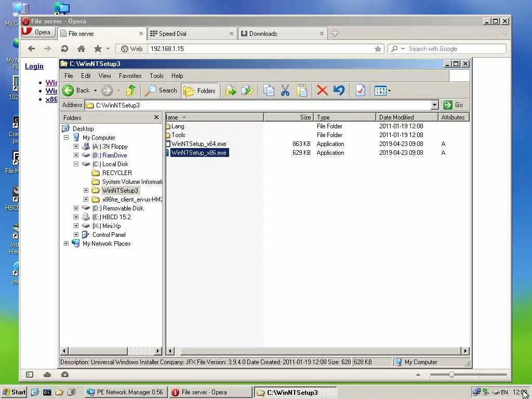532x399 pixels.
Task: Sort by Date Modified column header
Action: [x=407, y=117]
